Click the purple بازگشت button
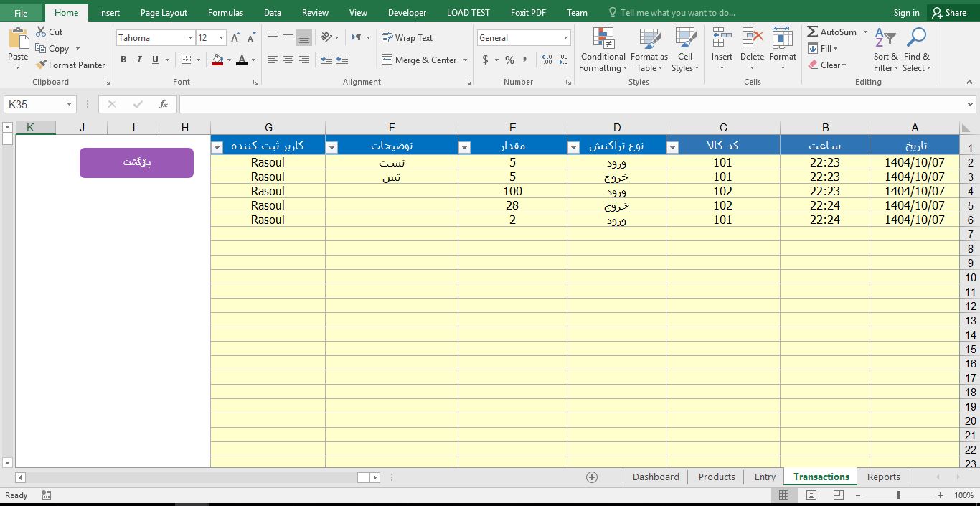Image resolution: width=980 pixels, height=506 pixels. [x=136, y=163]
